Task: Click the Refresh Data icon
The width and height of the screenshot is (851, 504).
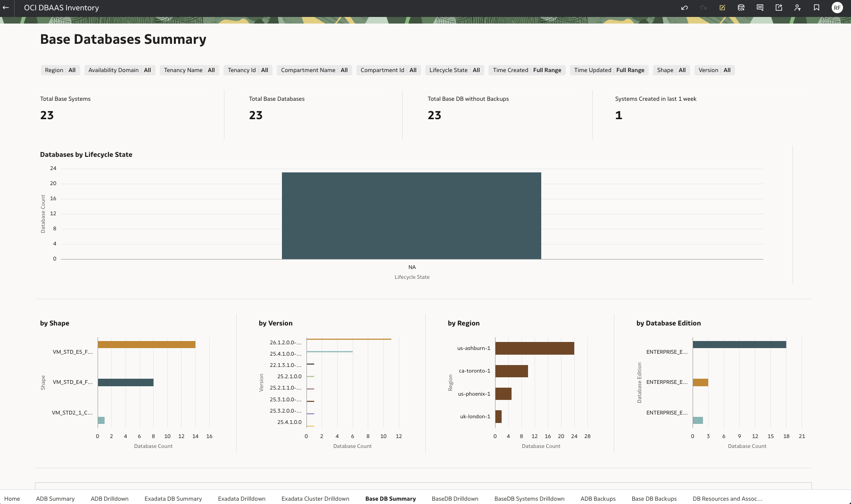Action: [741, 8]
